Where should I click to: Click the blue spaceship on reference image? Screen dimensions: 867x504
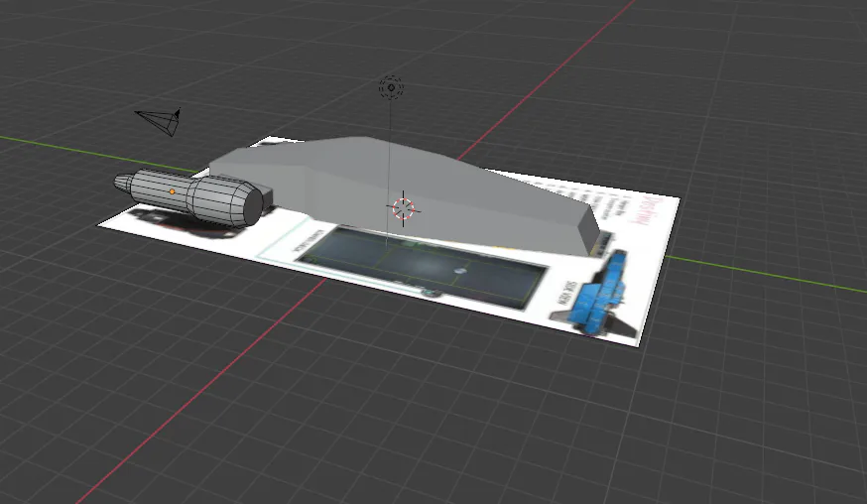tap(597, 296)
